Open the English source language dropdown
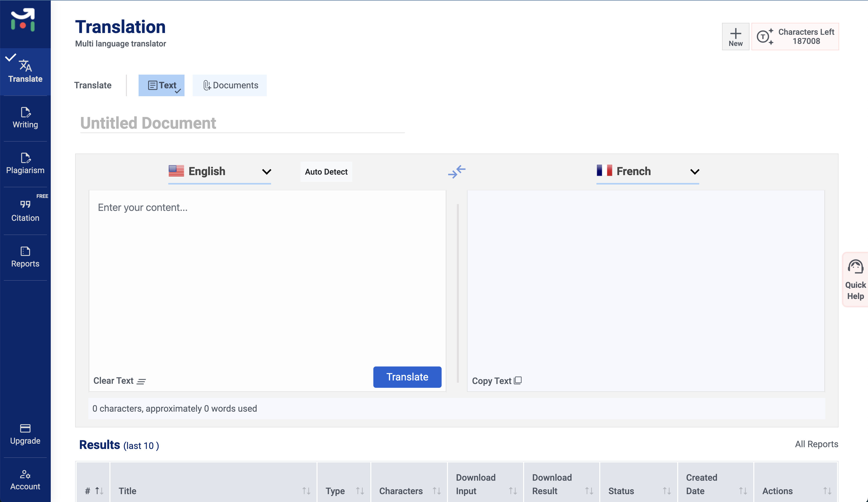The image size is (868, 502). [219, 171]
